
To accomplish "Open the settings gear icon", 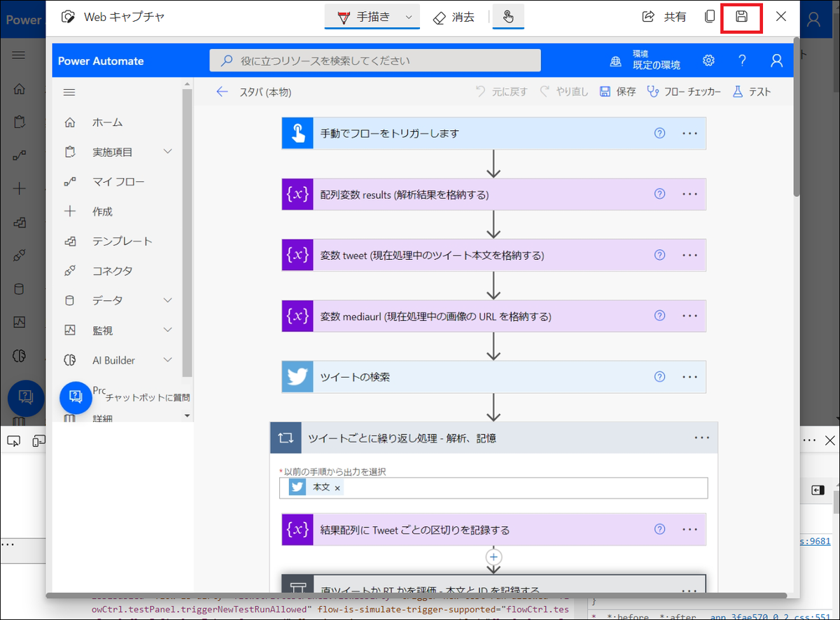I will pyautogui.click(x=708, y=60).
